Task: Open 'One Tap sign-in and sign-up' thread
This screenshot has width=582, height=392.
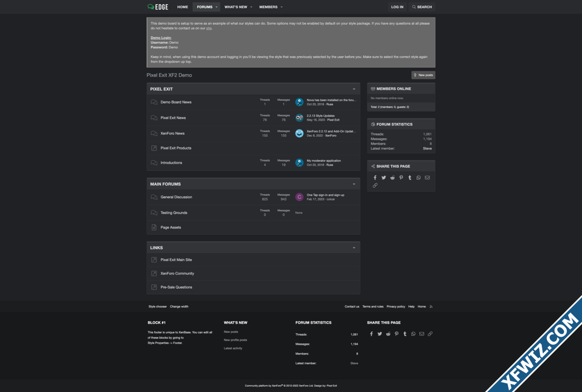Action: tap(325, 195)
